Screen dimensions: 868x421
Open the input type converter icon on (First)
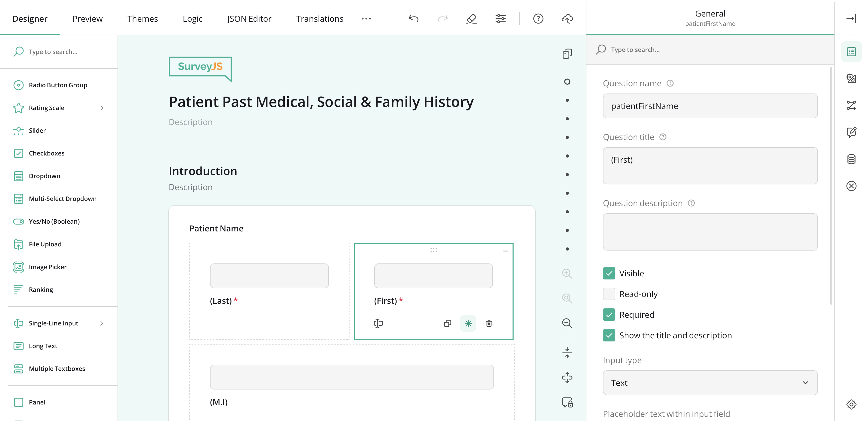pos(378,323)
